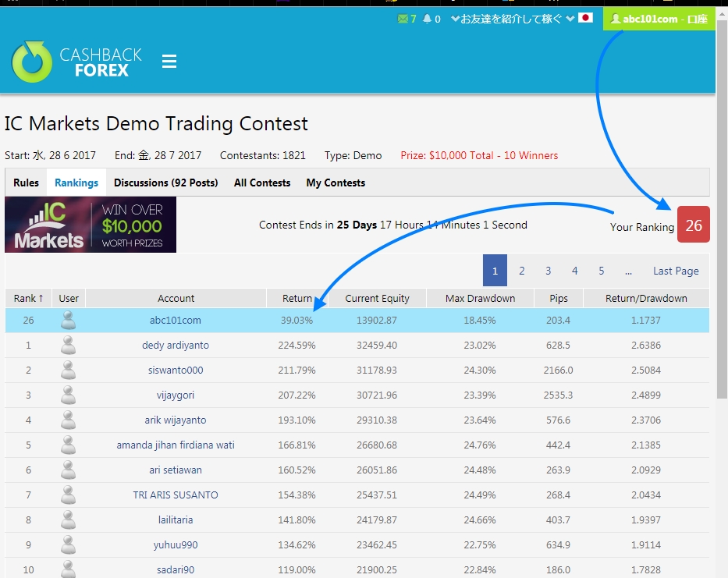Viewport: 728px width, 578px height.
Task: Expand the language selector chevron
Action: (570, 19)
